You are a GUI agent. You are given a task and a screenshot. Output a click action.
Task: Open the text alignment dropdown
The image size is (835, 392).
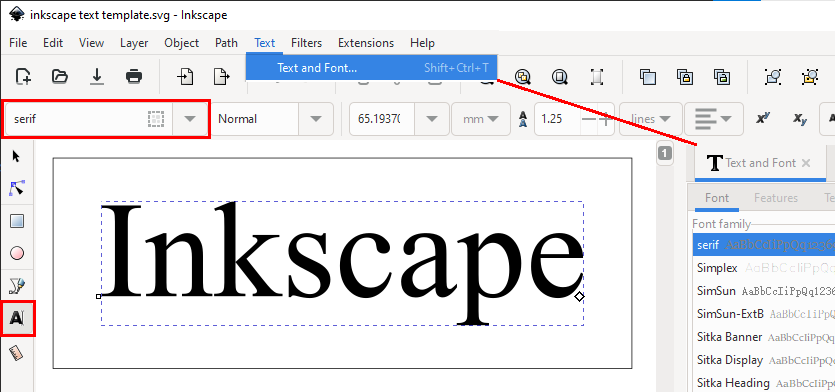pyautogui.click(x=714, y=119)
